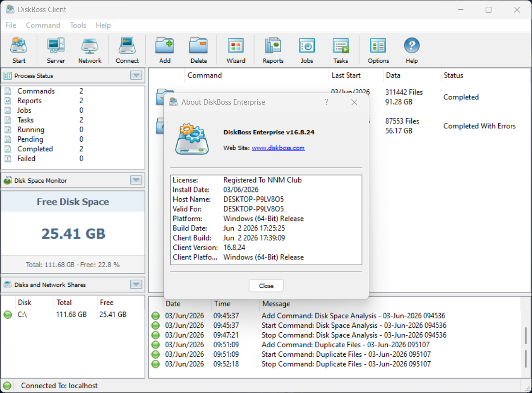Click the green connection icon in status bar
The width and height of the screenshot is (532, 393).
click(x=7, y=386)
